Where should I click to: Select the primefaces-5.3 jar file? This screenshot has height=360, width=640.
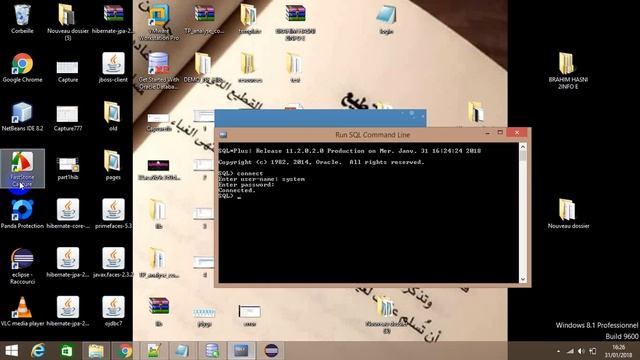(x=113, y=214)
